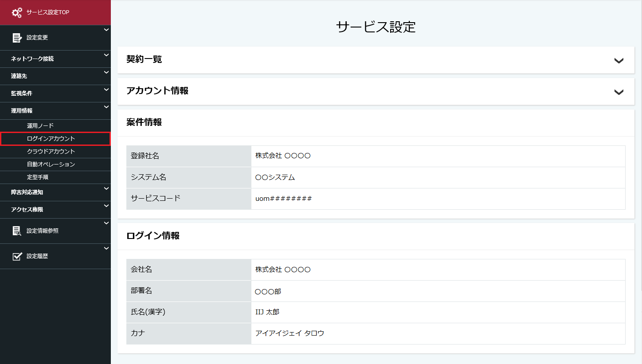Expand the 監視条件 chevron
Screen dimensions: 642x364
106,90
